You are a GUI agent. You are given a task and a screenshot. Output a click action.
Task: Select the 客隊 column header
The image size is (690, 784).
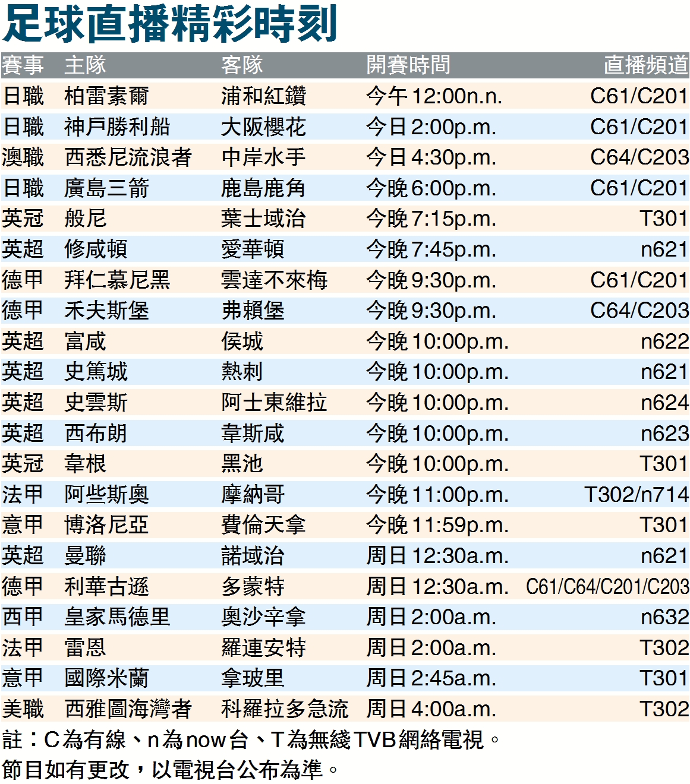tap(242, 65)
